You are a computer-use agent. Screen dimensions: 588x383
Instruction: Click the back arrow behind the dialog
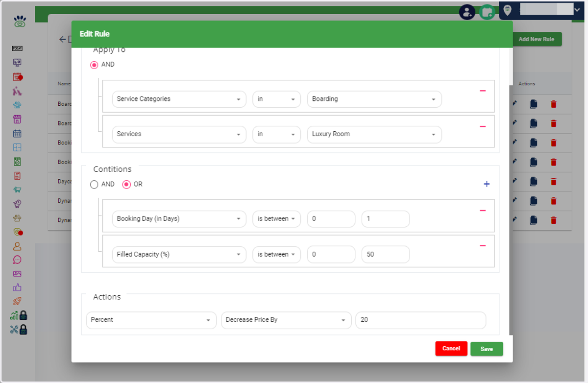click(x=63, y=39)
